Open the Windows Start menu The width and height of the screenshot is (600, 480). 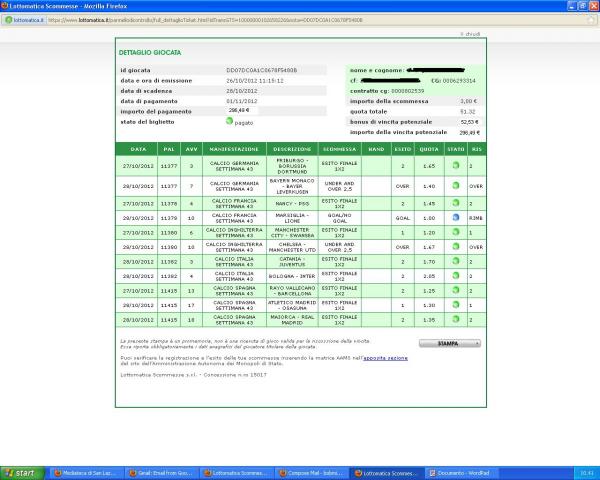coord(22,471)
